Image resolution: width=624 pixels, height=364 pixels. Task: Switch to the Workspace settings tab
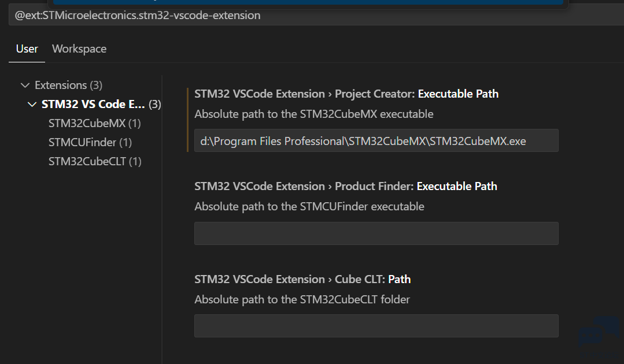(x=79, y=49)
